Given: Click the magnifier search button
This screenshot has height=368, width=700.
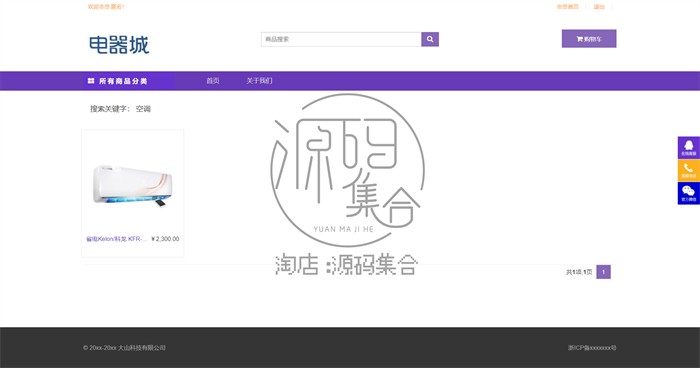Looking at the screenshot, I should tap(430, 39).
